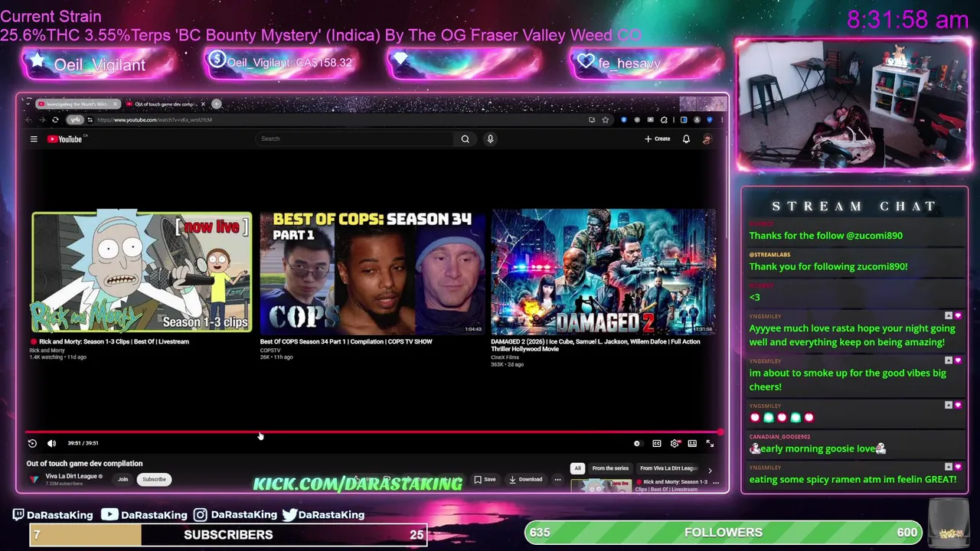
Task: Open 'DAMAGED 2 (2026)' video title link
Action: tap(595, 345)
